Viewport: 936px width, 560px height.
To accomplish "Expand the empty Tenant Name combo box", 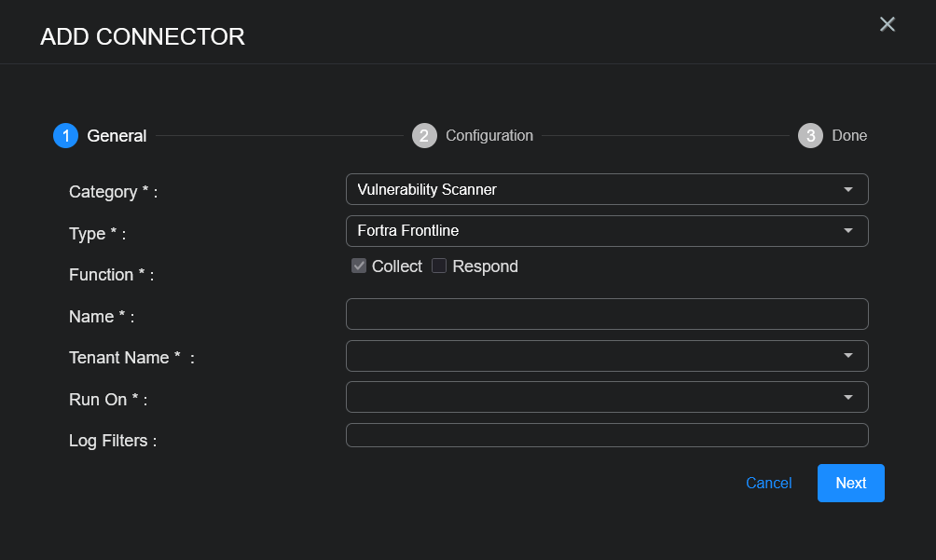I will click(x=597, y=356).
